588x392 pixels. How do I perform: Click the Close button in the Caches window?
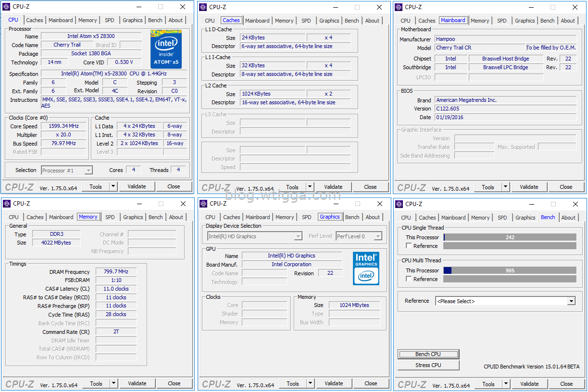click(370, 187)
